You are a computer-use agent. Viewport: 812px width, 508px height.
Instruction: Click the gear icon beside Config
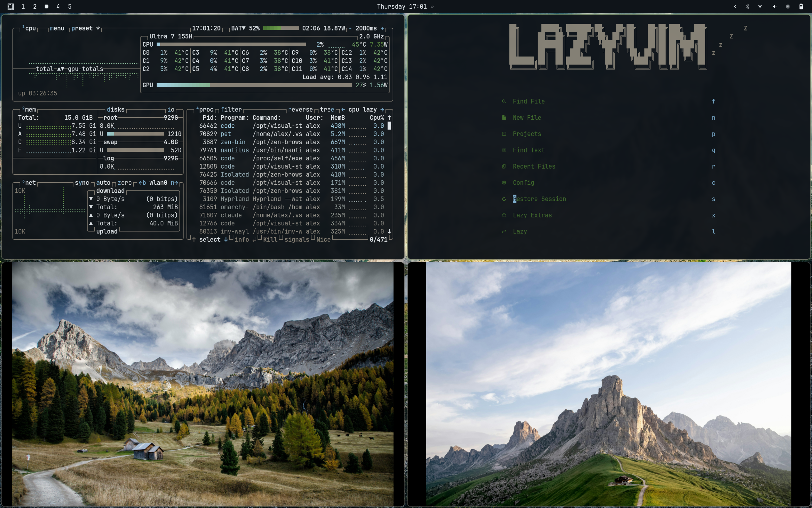[x=504, y=183]
